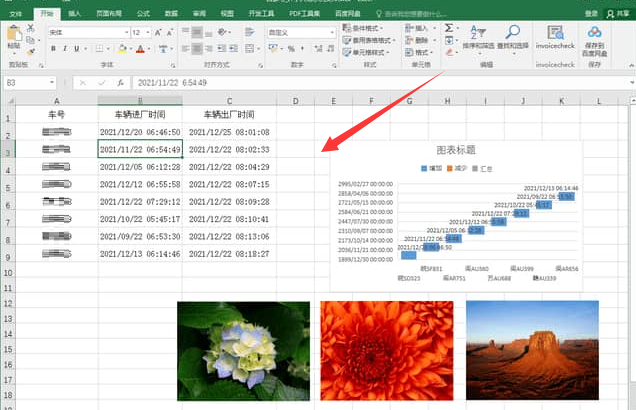
Task: Switch to the 插入 ribbon tab
Action: [75, 14]
